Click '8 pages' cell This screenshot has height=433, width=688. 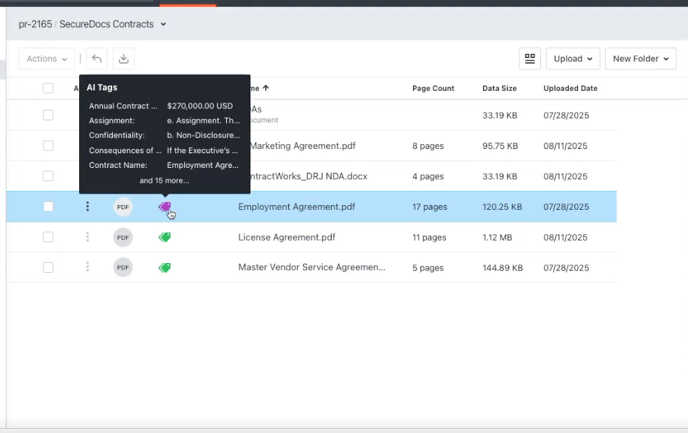428,146
